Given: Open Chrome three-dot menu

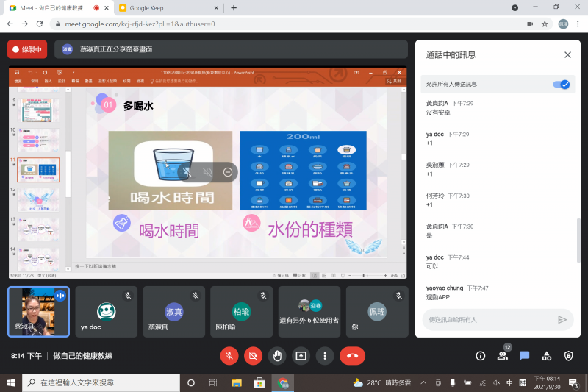Looking at the screenshot, I should click(x=578, y=24).
